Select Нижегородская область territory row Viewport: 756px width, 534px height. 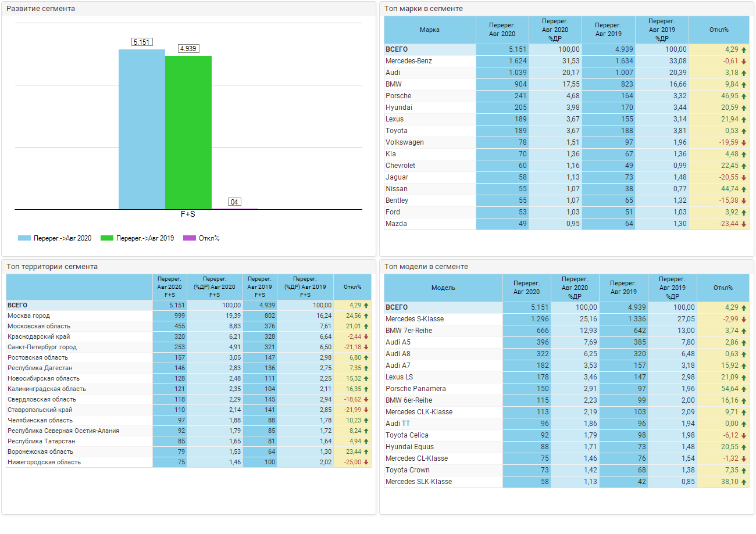pos(189,462)
